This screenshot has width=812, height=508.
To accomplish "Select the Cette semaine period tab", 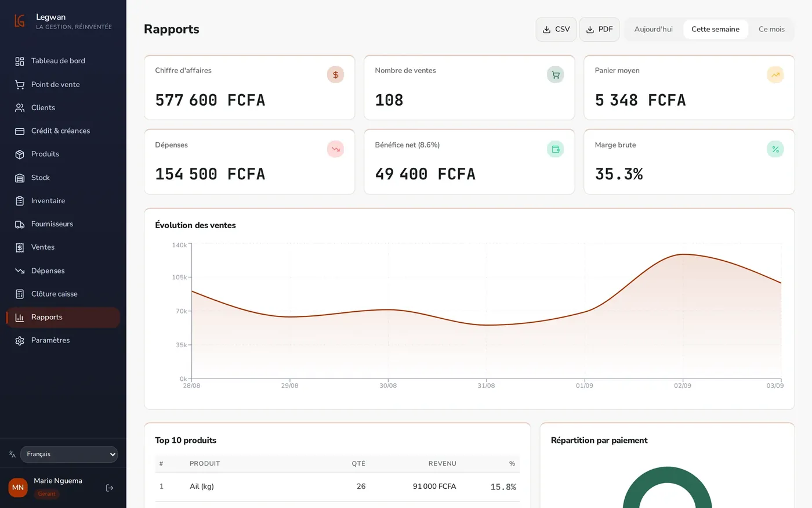I will click(x=715, y=29).
